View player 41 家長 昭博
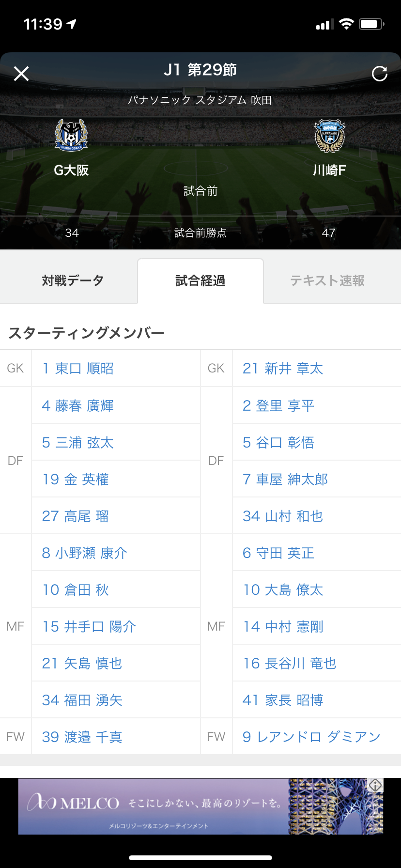Viewport: 401px width, 868px height. click(283, 700)
